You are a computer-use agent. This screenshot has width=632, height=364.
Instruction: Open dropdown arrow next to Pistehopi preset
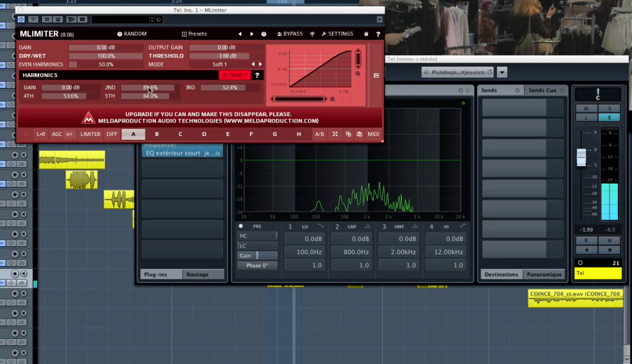tap(502, 72)
